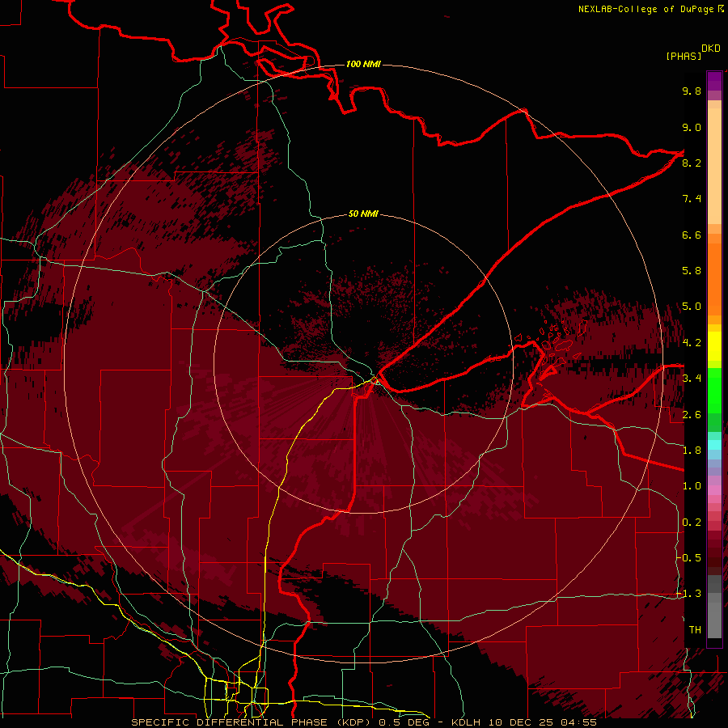Image resolution: width=728 pixels, height=728 pixels.
Task: Click the 1.0 scale label
Action: point(692,486)
